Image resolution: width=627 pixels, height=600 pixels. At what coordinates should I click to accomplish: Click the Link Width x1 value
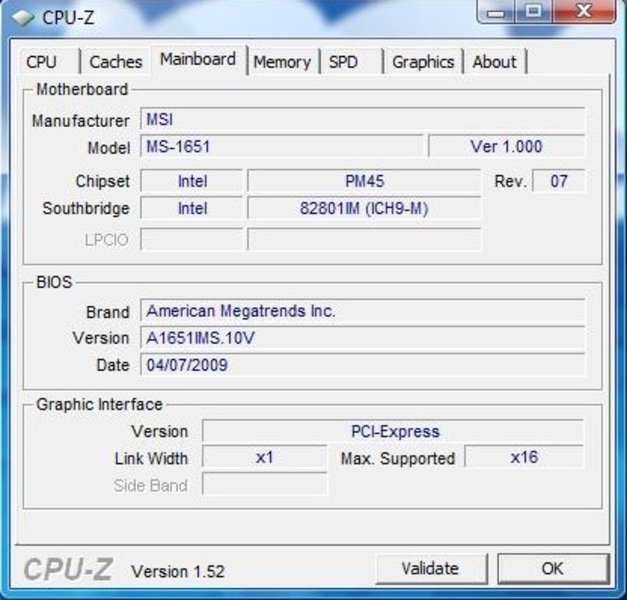[x=265, y=456]
